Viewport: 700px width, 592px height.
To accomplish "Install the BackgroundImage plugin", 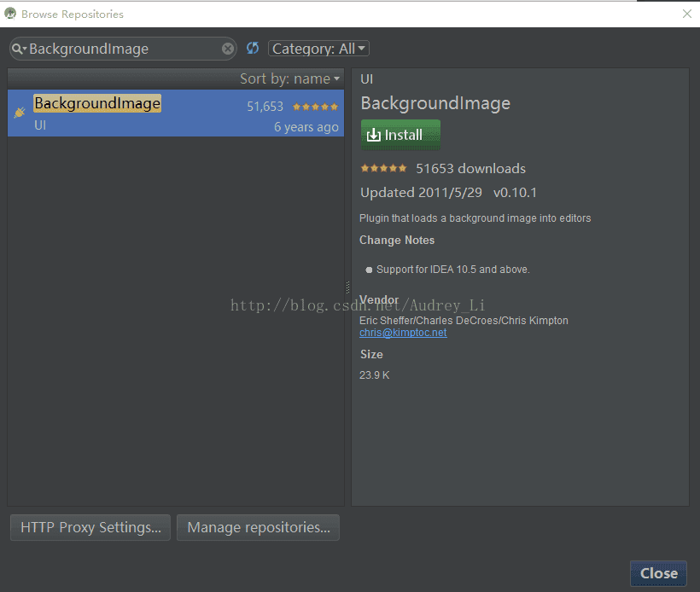I will [400, 135].
